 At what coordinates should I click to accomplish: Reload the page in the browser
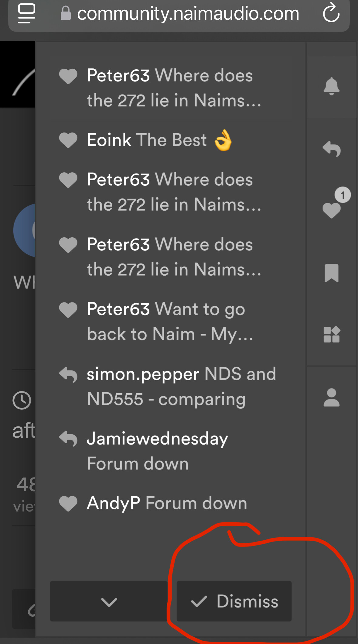coord(331,13)
